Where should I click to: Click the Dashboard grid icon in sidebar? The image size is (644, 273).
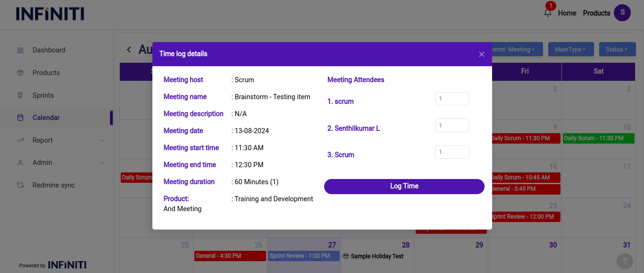pyautogui.click(x=20, y=50)
